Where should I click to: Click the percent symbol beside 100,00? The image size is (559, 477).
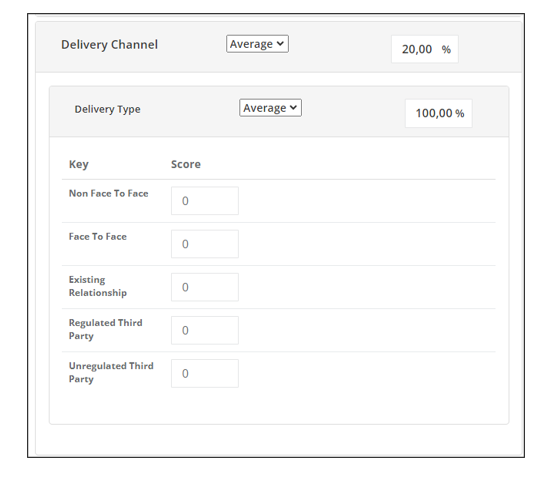pos(460,113)
